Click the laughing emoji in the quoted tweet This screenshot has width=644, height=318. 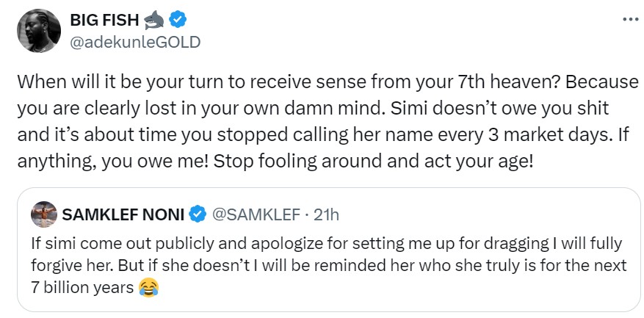(x=149, y=289)
